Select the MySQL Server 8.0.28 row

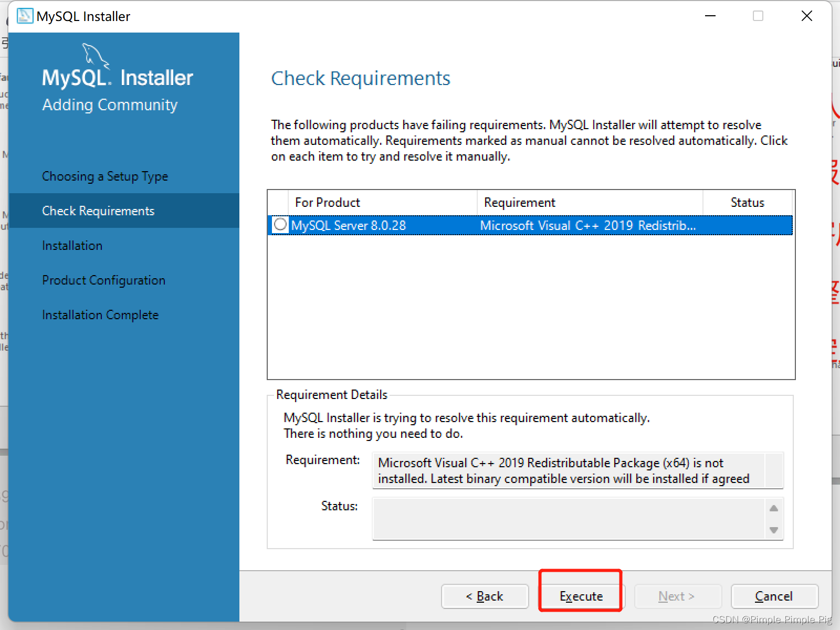[530, 225]
